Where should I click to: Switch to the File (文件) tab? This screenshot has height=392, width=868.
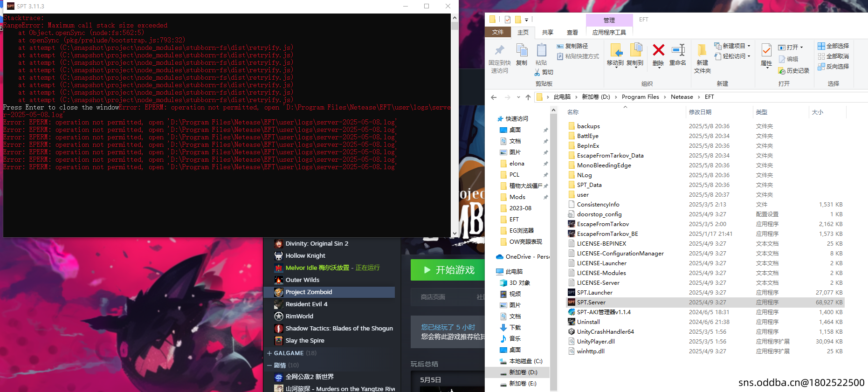pos(498,32)
